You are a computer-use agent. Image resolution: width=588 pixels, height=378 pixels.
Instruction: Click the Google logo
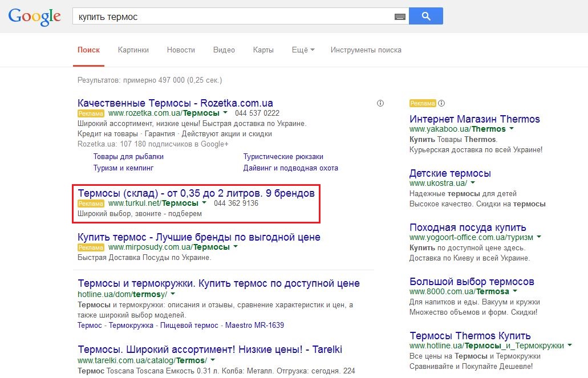click(x=34, y=17)
